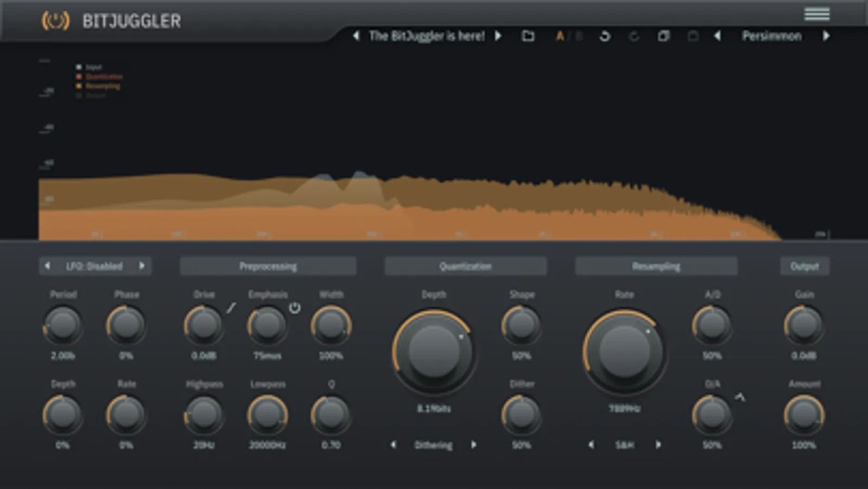The height and width of the screenshot is (489, 868).
Task: Click the Output Gain knob
Action: point(804,325)
